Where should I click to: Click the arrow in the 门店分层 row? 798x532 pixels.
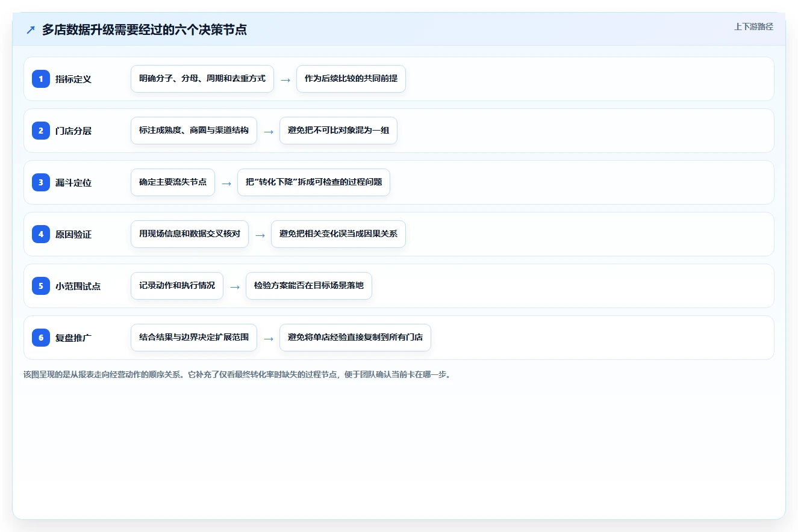coord(269,131)
